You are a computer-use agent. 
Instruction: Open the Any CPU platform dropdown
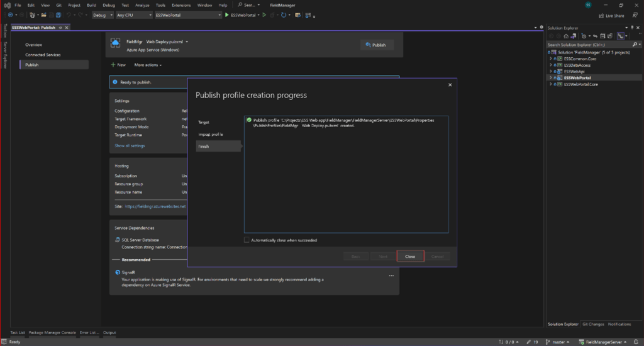point(134,15)
